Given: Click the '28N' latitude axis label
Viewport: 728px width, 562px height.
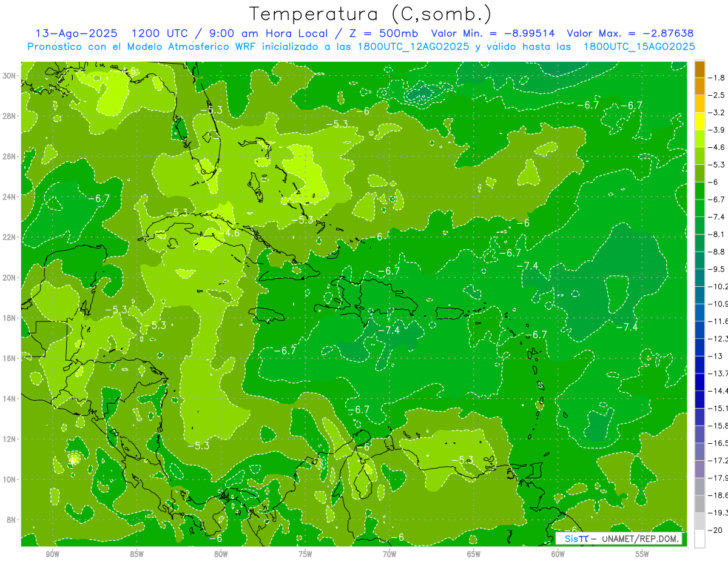Looking at the screenshot, I should tap(10, 116).
